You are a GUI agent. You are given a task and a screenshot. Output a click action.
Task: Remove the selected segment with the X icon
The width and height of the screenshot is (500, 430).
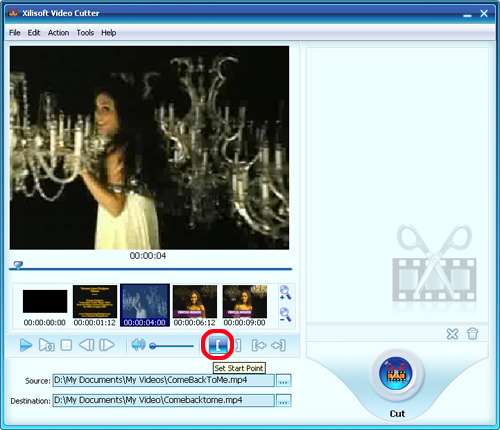[452, 334]
